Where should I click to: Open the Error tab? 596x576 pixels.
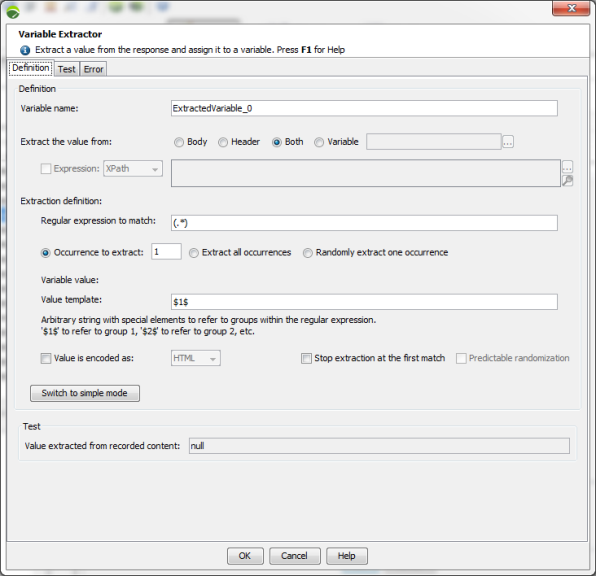point(94,69)
